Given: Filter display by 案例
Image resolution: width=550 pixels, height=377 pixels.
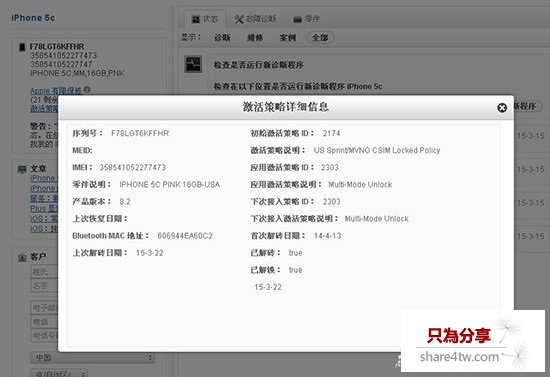Looking at the screenshot, I should click(x=288, y=38).
